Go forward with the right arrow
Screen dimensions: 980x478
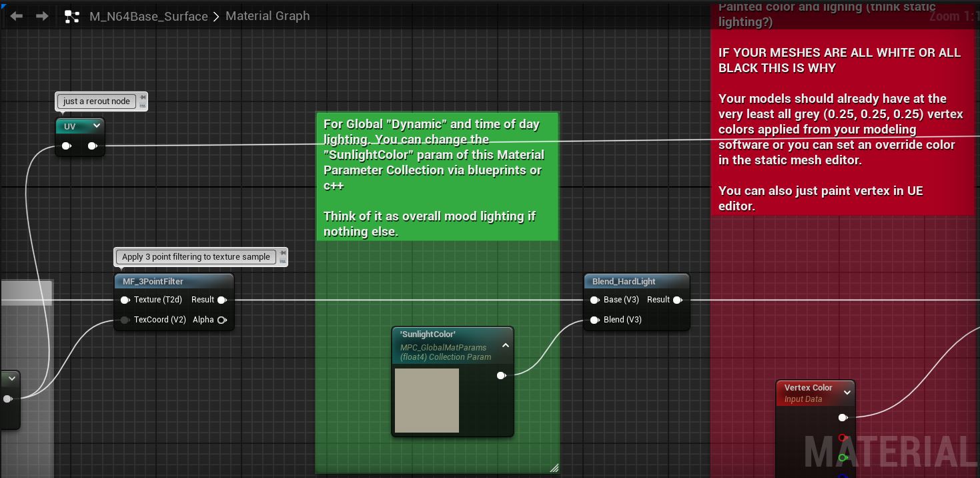click(x=42, y=16)
